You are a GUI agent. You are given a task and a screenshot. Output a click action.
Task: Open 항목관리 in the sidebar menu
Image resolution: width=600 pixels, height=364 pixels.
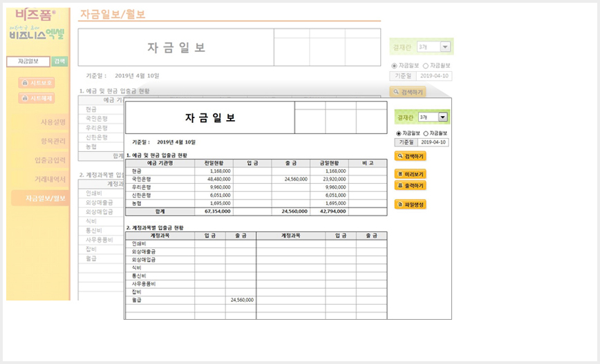(53, 142)
